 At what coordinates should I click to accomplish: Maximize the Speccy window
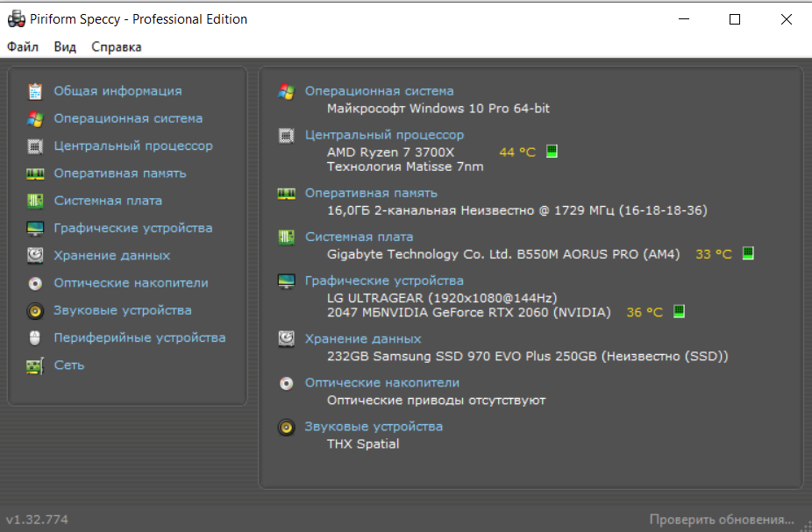click(734, 19)
